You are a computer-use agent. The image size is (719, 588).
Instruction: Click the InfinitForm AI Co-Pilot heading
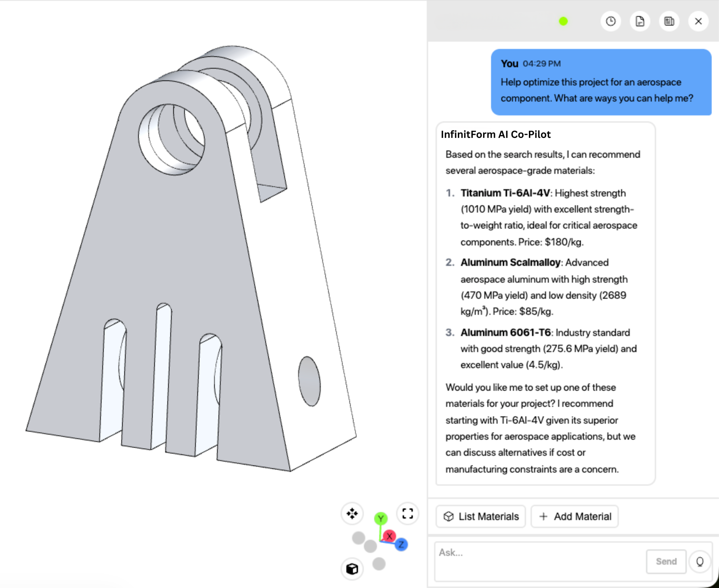pos(496,134)
